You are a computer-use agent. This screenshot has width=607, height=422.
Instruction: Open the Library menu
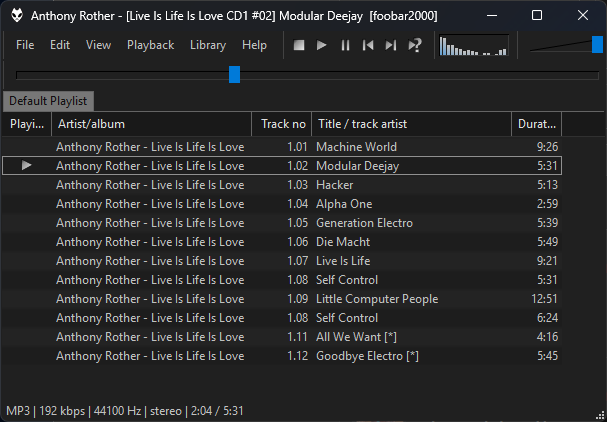208,45
